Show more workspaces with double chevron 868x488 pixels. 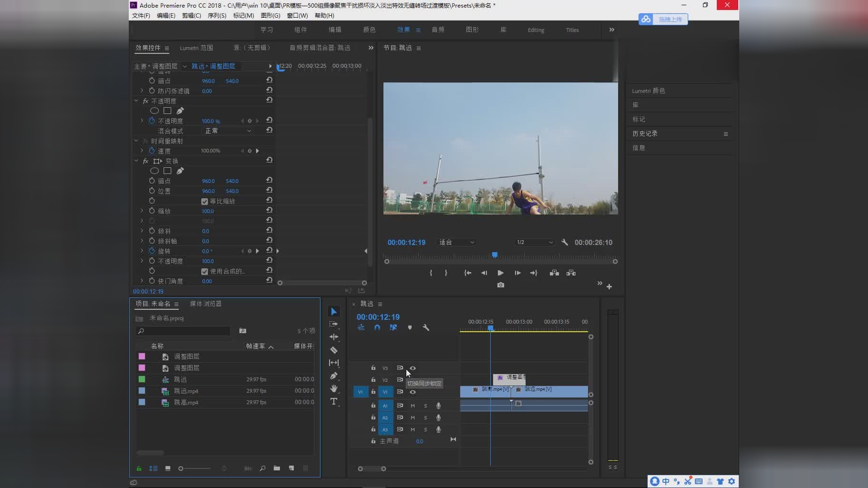(612, 30)
